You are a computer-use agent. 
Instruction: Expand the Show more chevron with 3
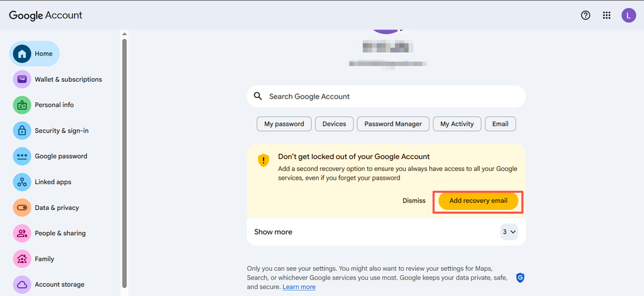(509, 232)
